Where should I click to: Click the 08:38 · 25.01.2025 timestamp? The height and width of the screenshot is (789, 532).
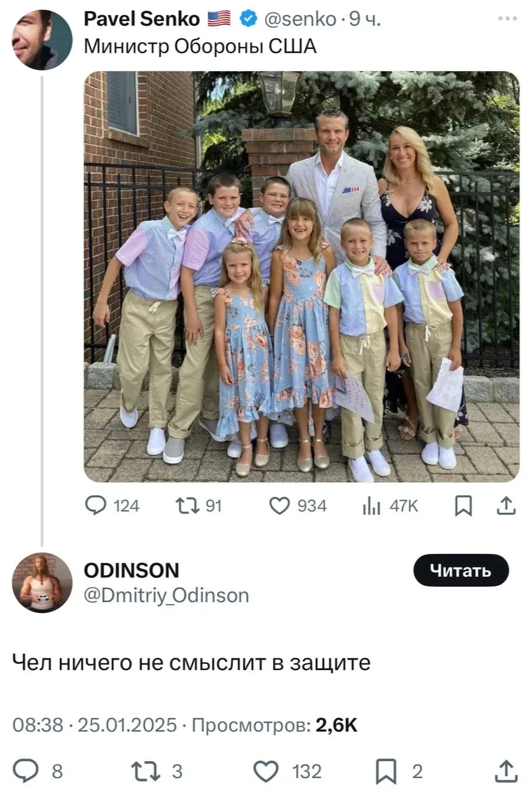tap(95, 725)
